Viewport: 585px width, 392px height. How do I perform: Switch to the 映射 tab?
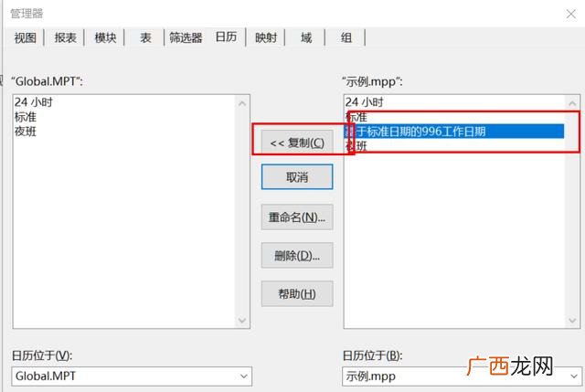tap(266, 37)
